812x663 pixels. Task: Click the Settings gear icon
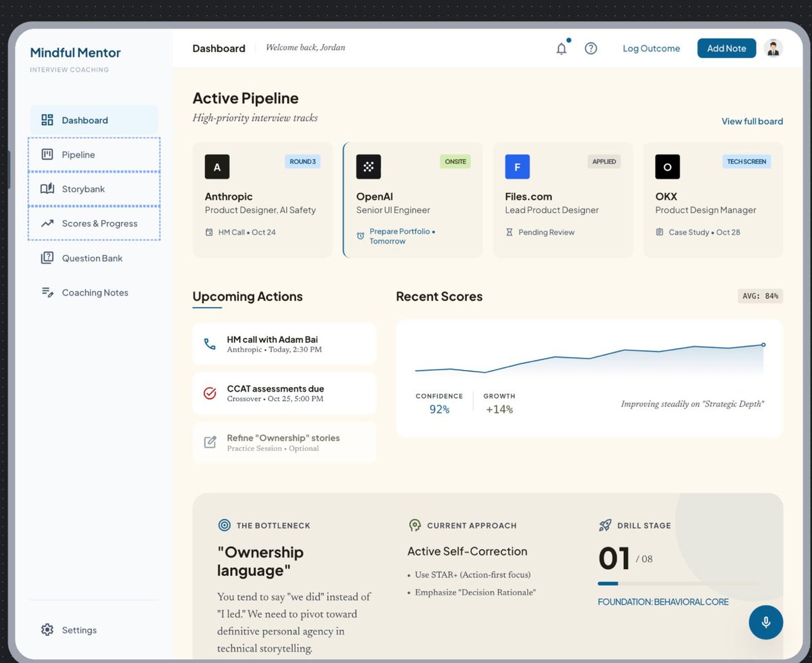[x=47, y=630]
